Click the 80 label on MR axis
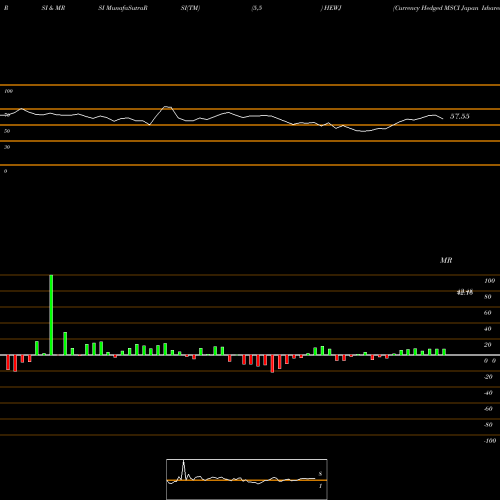The height and width of the screenshot is (500, 500). click(488, 297)
